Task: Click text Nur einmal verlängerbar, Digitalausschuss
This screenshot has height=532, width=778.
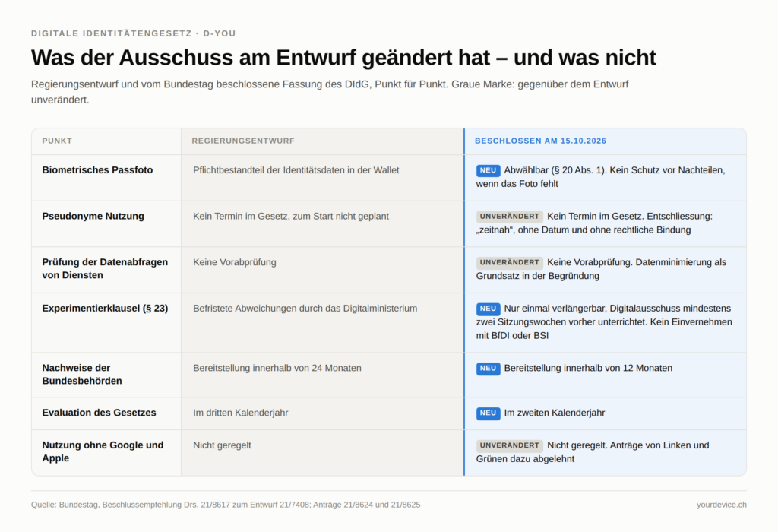Action: tap(604, 322)
